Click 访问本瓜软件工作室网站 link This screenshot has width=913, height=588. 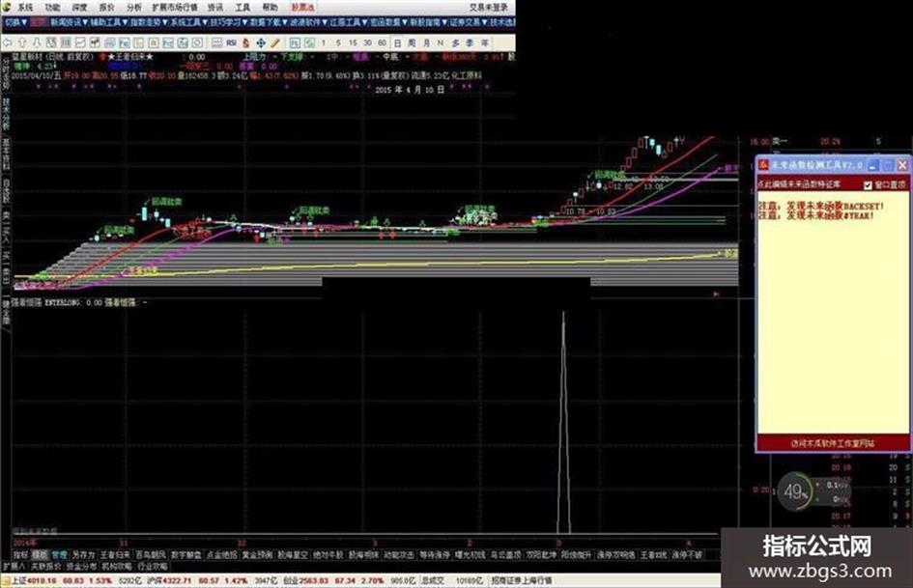click(833, 443)
